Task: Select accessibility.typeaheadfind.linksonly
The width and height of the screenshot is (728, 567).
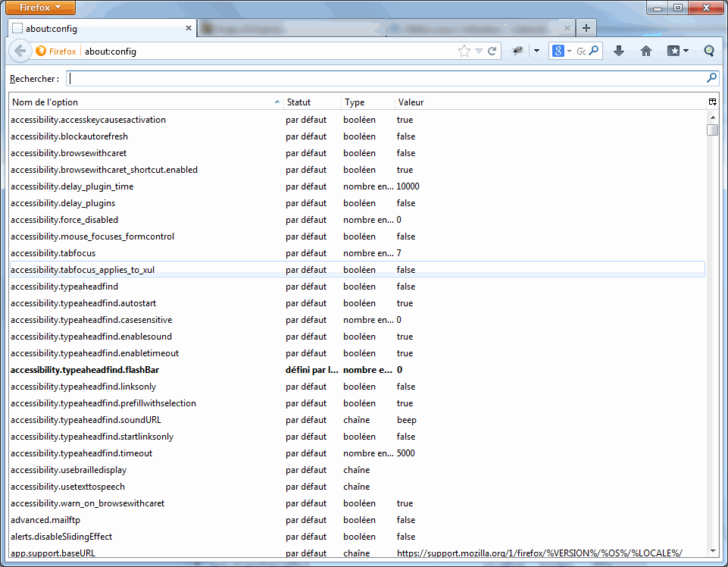Action: point(357,387)
